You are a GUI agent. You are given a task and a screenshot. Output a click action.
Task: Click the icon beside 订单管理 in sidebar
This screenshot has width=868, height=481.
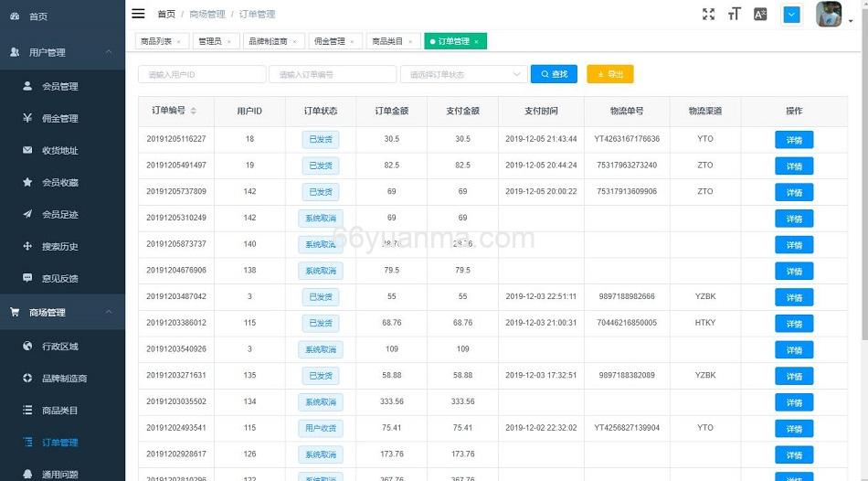pos(27,442)
